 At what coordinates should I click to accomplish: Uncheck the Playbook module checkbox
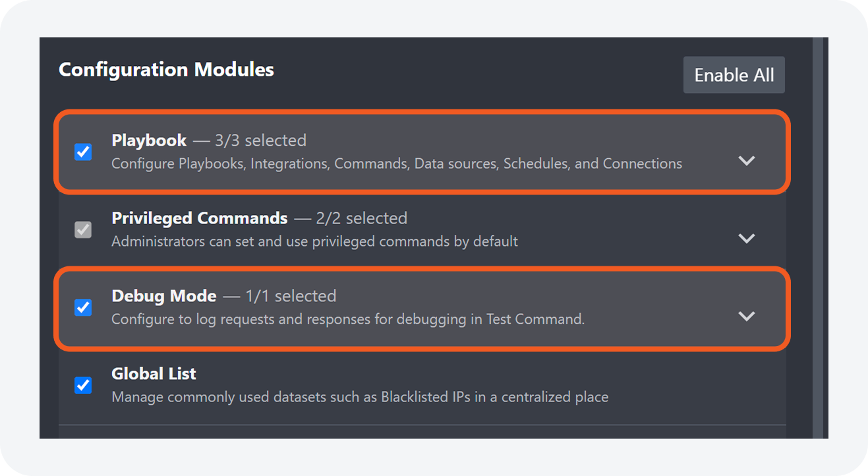[83, 152]
